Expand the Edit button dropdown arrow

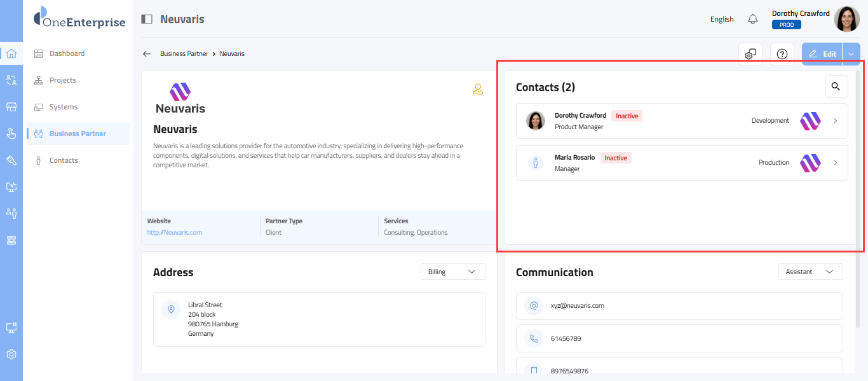tap(851, 54)
